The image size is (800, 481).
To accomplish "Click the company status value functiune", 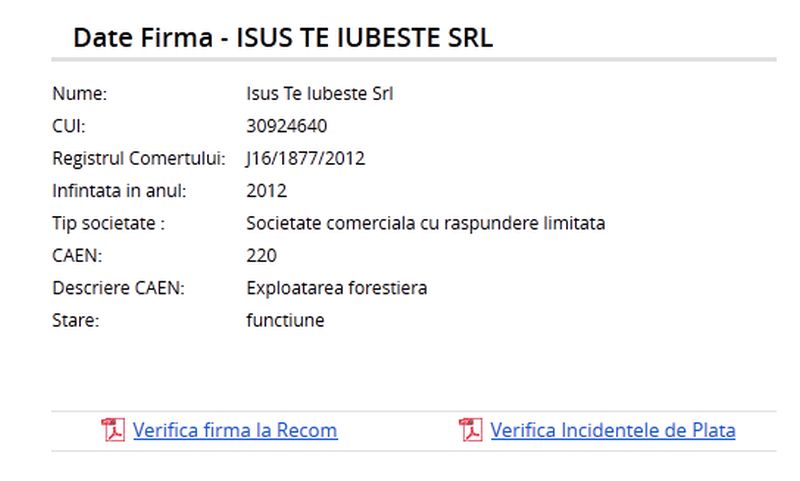I will click(285, 321).
